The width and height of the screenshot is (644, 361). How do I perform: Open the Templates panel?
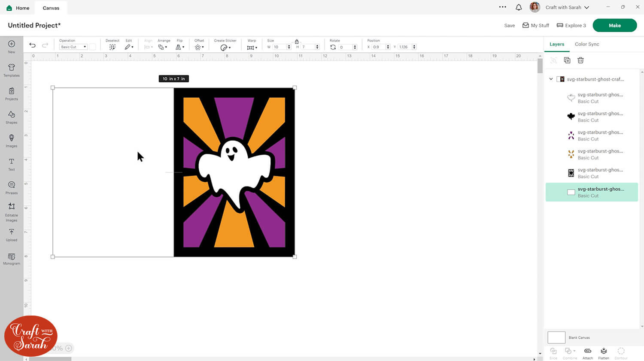click(x=12, y=69)
